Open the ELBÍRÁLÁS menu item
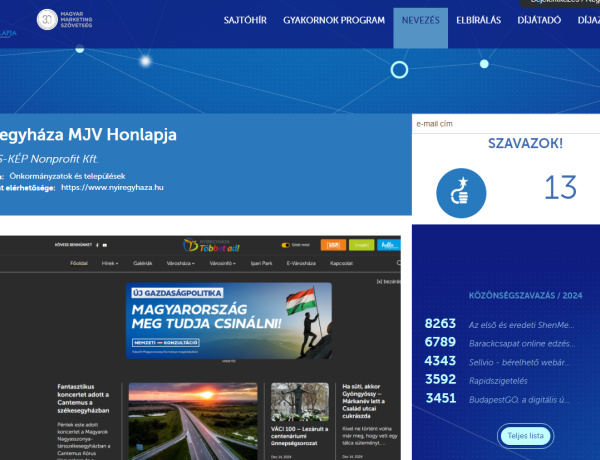The height and width of the screenshot is (460, 600). pos(478,20)
